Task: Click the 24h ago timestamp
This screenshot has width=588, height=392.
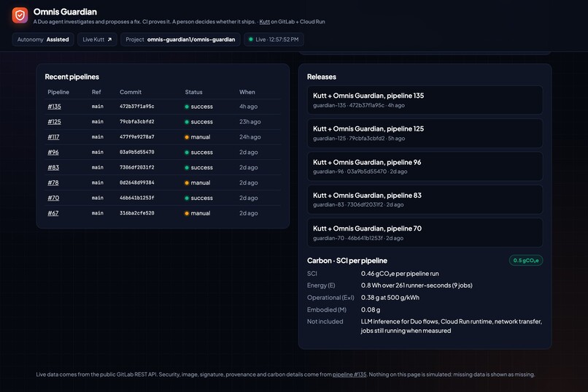Action: click(x=250, y=137)
